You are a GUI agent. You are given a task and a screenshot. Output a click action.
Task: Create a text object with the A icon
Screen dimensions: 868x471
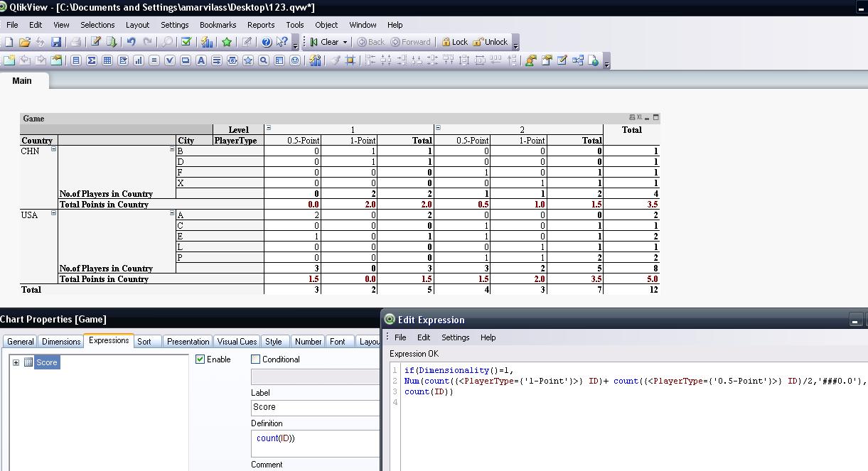pyautogui.click(x=201, y=60)
